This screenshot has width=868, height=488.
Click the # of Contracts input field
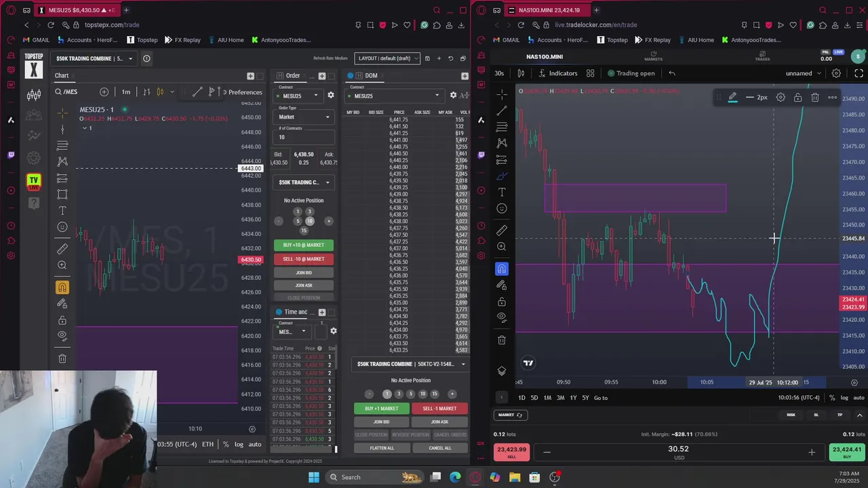(x=304, y=137)
